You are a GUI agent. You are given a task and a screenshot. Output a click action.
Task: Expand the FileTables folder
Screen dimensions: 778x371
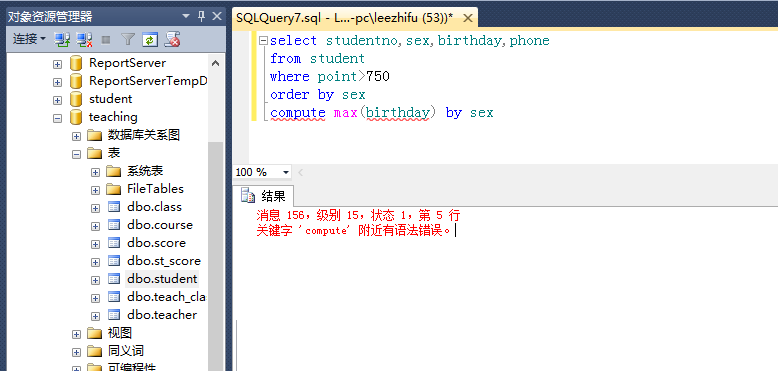click(95, 190)
